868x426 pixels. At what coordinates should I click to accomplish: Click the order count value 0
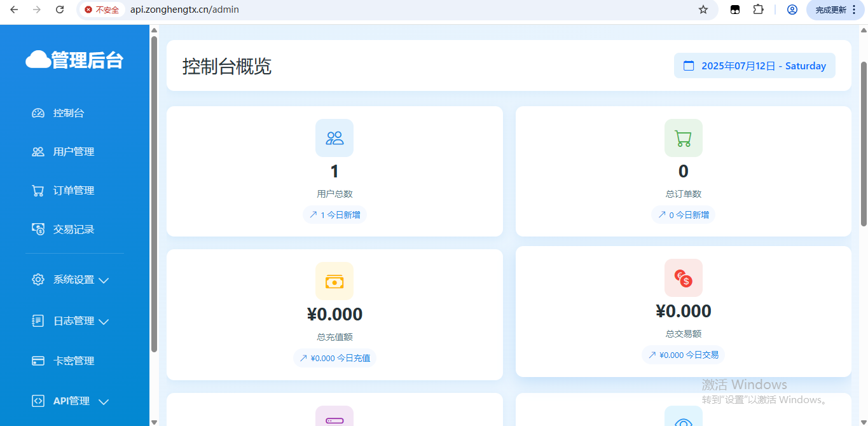point(684,172)
